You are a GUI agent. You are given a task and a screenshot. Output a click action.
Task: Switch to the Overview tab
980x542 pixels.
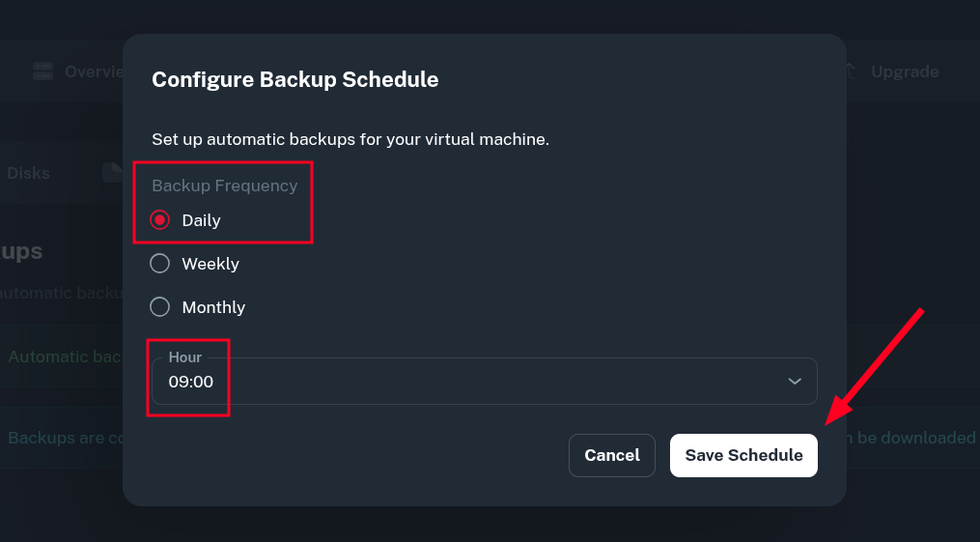point(94,71)
